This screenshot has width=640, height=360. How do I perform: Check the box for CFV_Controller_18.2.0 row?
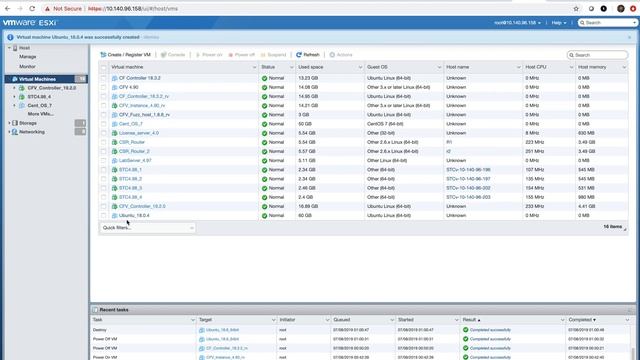click(x=103, y=206)
